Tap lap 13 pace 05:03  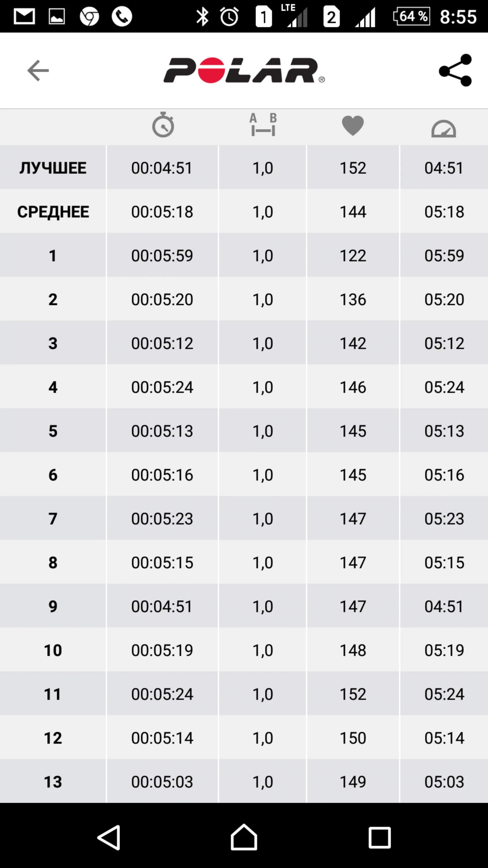tap(444, 782)
